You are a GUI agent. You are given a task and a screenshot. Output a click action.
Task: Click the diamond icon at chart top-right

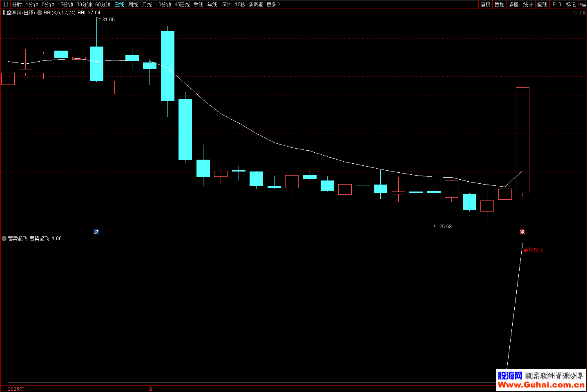click(576, 13)
